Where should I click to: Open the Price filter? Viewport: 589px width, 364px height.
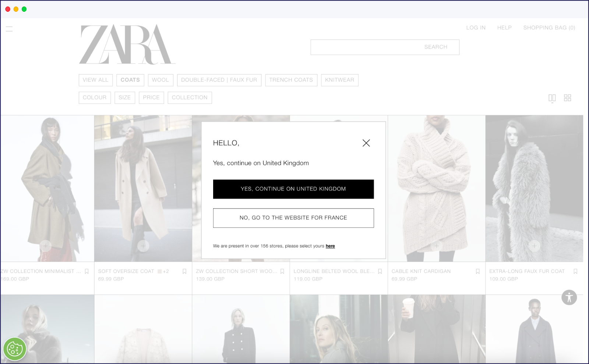point(151,97)
